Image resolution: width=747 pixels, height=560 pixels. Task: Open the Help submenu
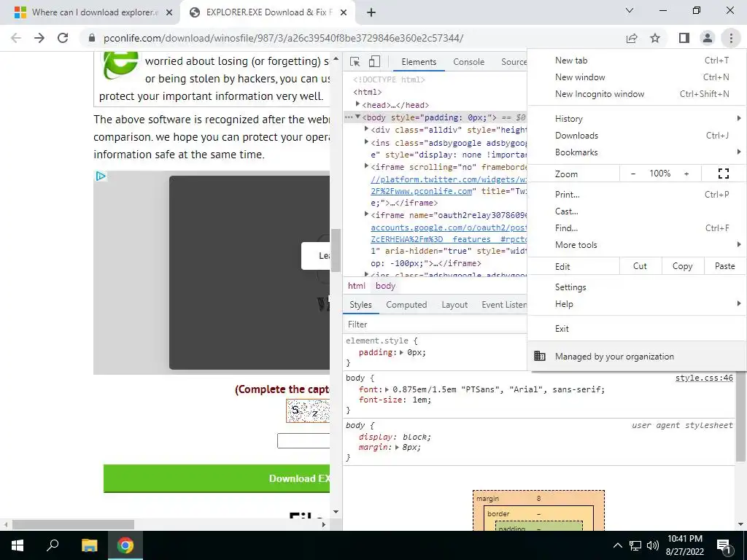point(637,304)
